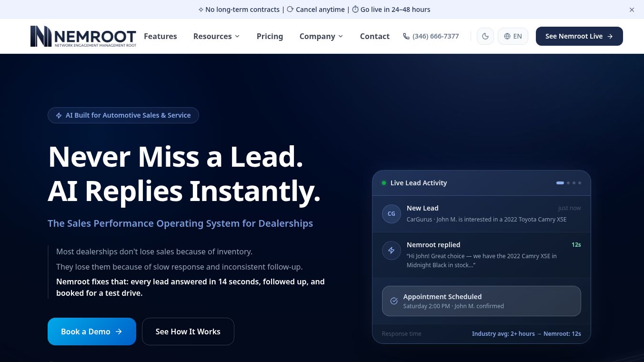Click the "No long-term contracts" banner text
Viewport: 644px width, 362px height.
click(242, 10)
